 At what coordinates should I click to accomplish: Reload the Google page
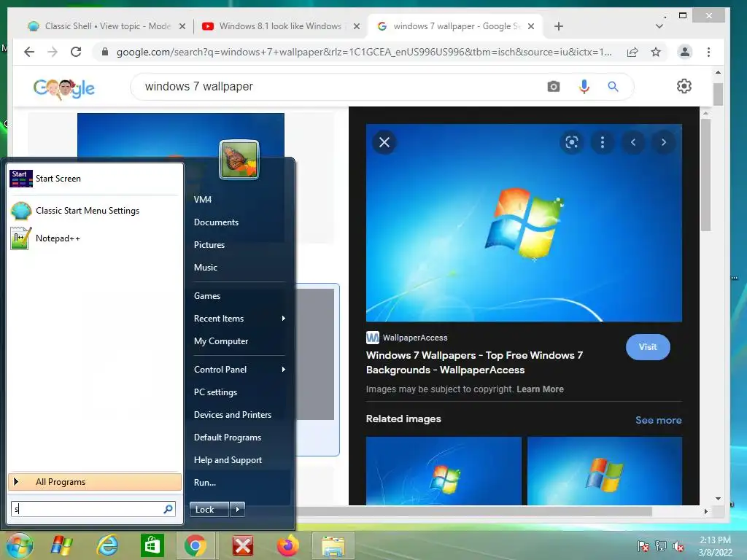(76, 52)
